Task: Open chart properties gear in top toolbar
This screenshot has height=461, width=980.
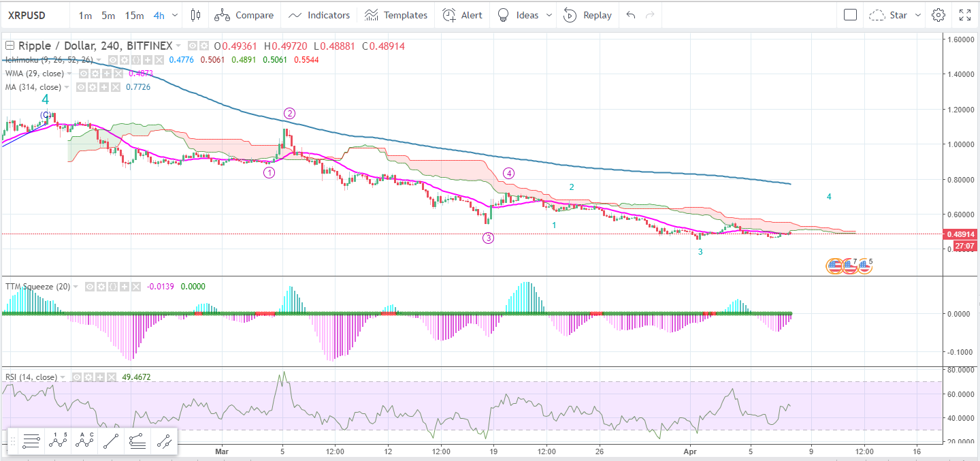Action: 938,15
